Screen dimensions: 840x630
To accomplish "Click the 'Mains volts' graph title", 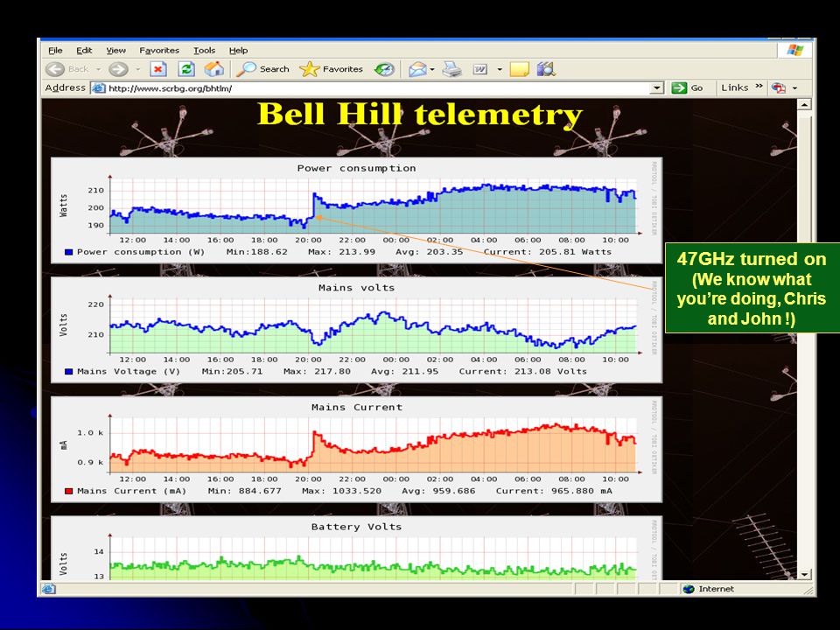I will click(x=357, y=288).
